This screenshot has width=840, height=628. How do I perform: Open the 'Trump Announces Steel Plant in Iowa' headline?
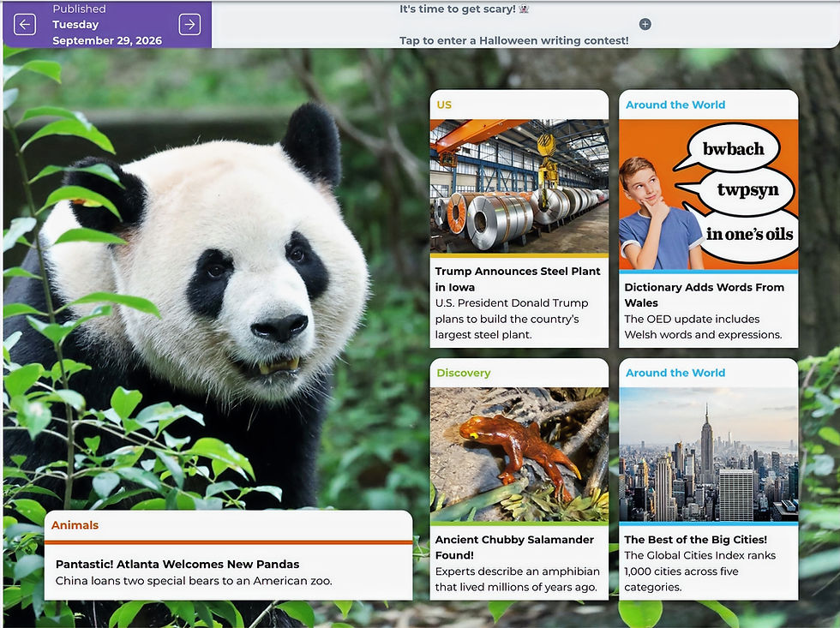coord(518,279)
